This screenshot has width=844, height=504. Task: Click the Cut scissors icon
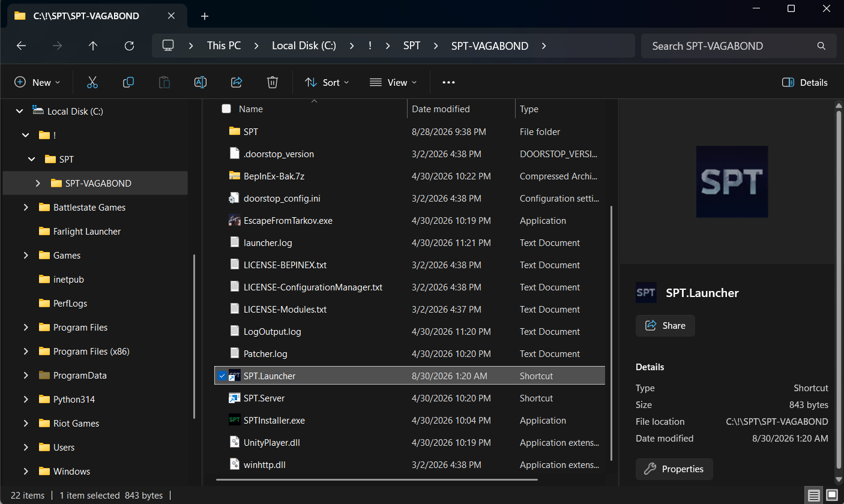(92, 82)
